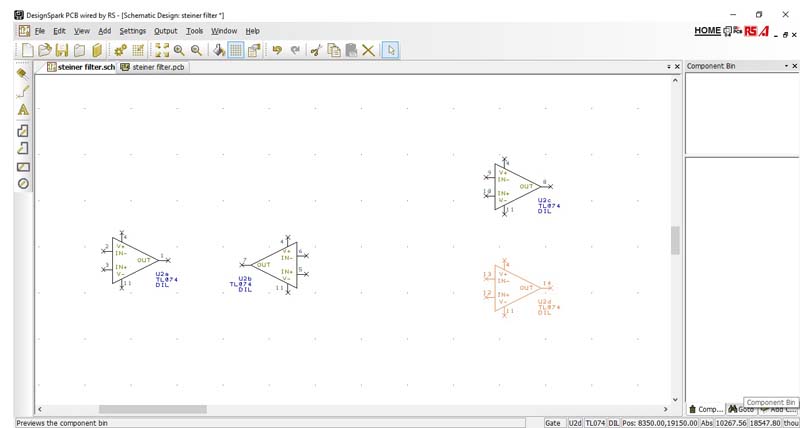The height and width of the screenshot is (428, 800).
Task: Open the Libraries book icon
Action: 97,50
